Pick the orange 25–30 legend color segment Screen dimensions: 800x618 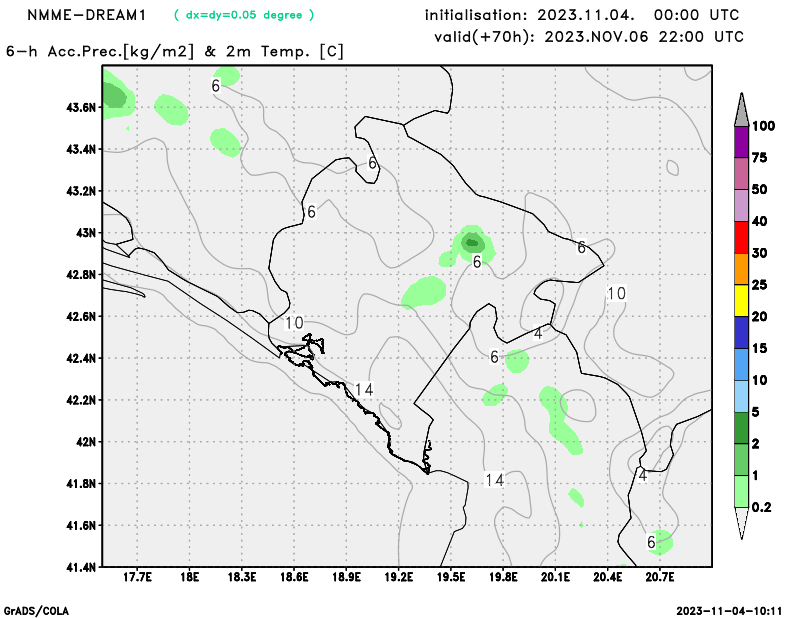pos(741,269)
